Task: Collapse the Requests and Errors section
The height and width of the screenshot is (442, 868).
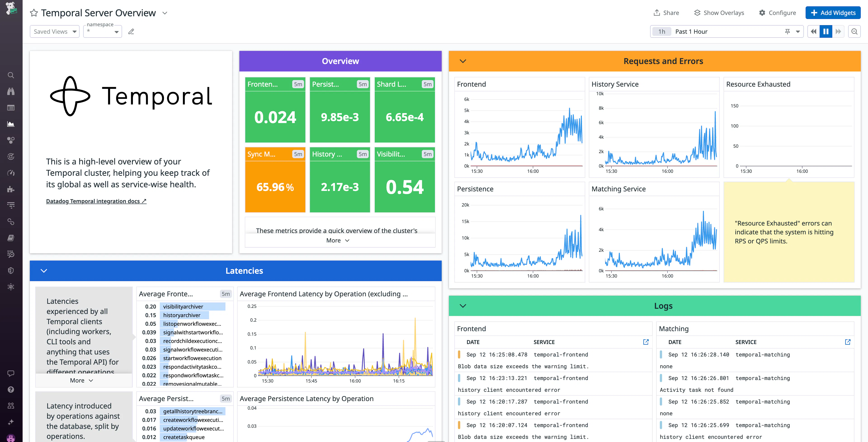Action: tap(463, 61)
